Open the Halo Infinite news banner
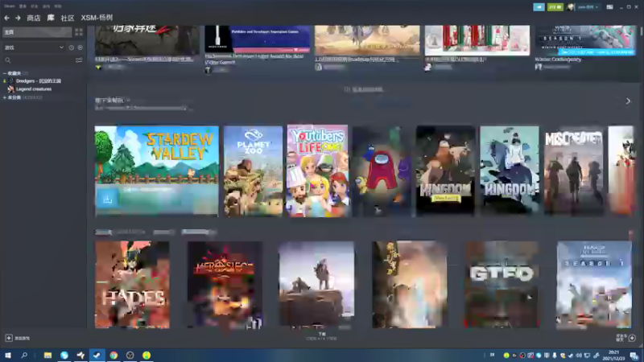Screen dimensions: 644x362 pos(585,40)
